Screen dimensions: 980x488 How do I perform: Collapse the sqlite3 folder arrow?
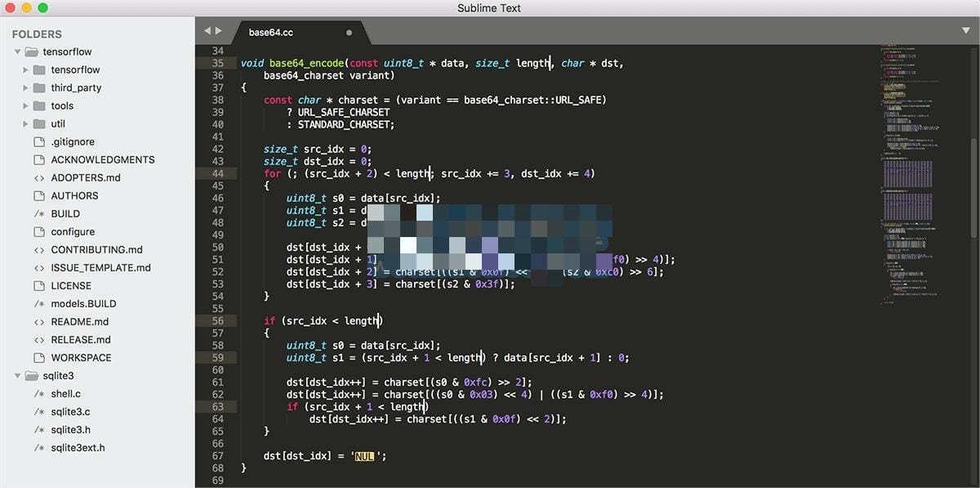17,375
